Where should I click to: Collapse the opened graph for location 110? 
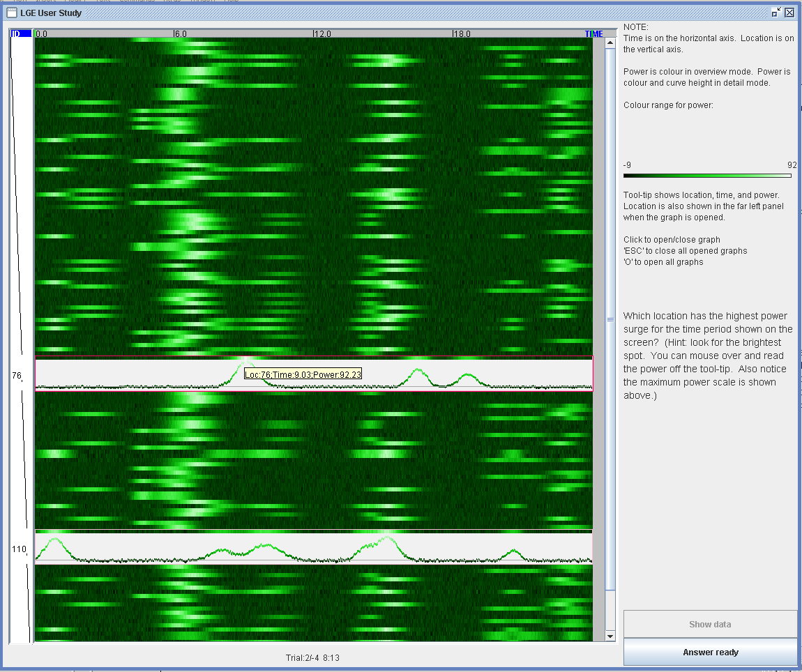click(314, 547)
